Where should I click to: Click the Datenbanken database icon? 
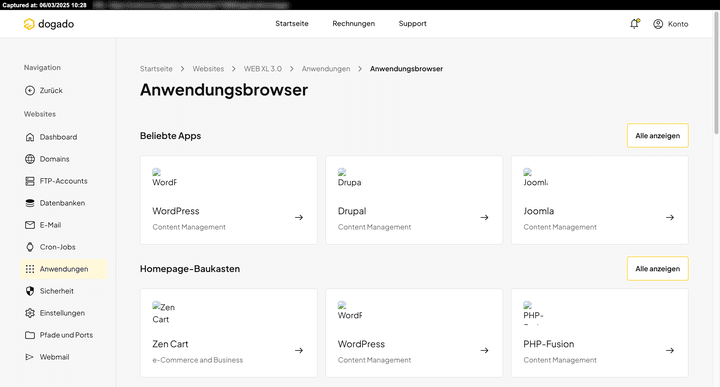point(30,203)
